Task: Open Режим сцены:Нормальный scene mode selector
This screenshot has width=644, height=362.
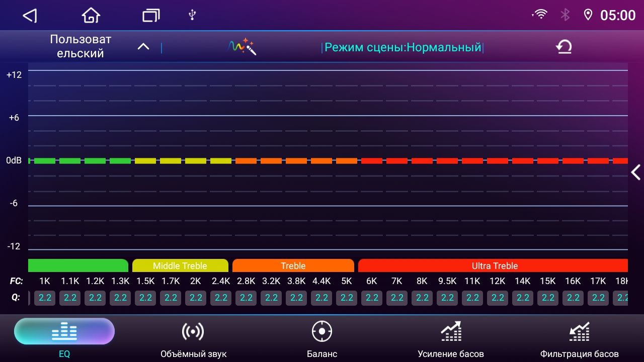Action: click(404, 47)
